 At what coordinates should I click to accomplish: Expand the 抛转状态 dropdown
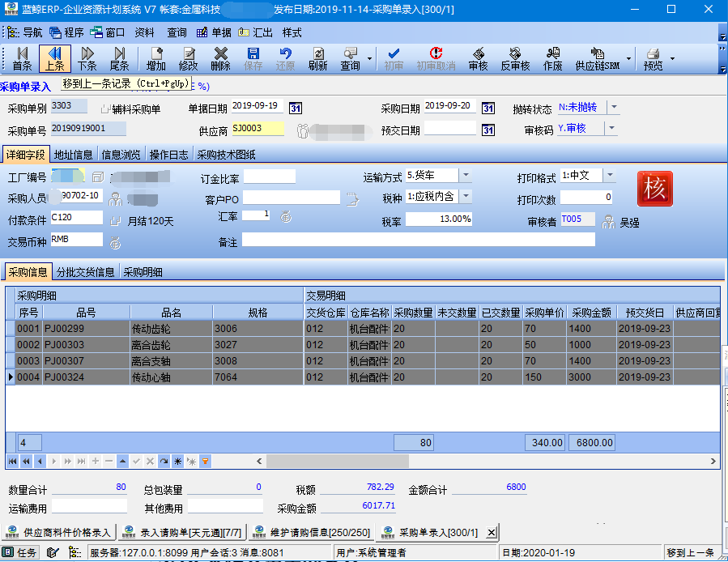pos(614,107)
